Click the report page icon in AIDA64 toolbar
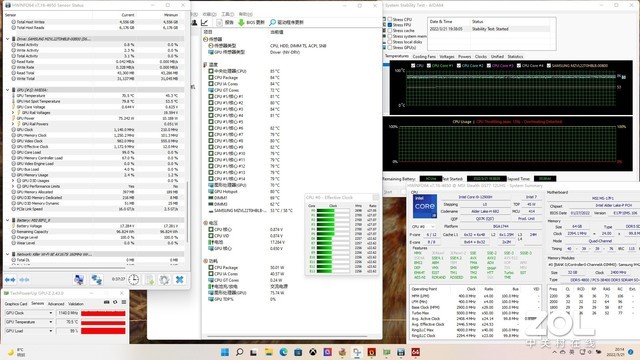 click(x=220, y=22)
